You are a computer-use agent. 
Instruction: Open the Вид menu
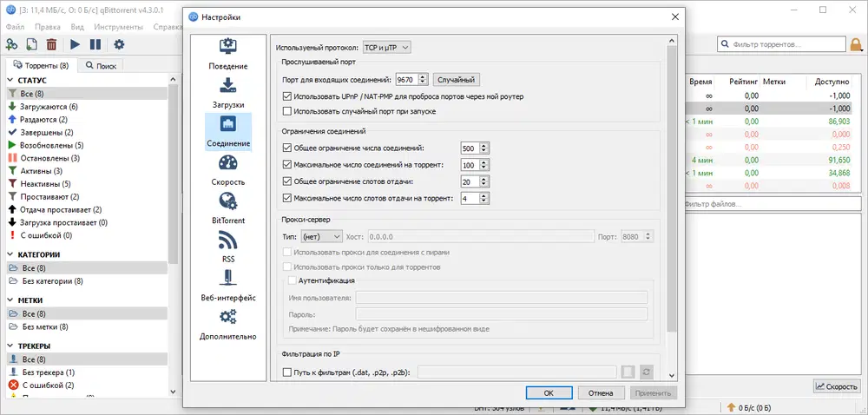click(x=77, y=27)
